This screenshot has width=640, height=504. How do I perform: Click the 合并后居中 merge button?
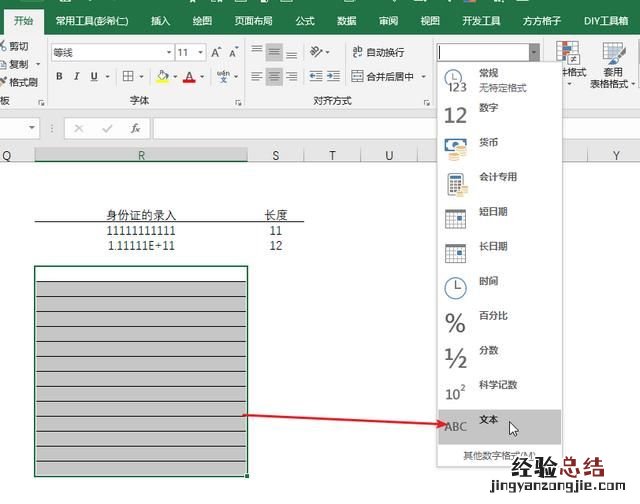(x=382, y=76)
